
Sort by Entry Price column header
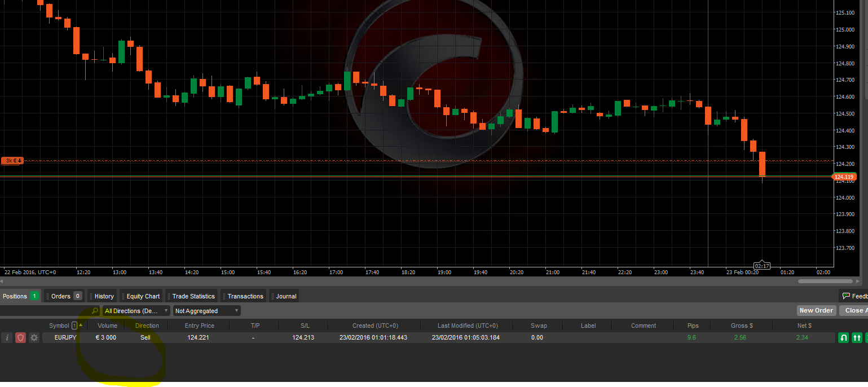[x=200, y=326]
